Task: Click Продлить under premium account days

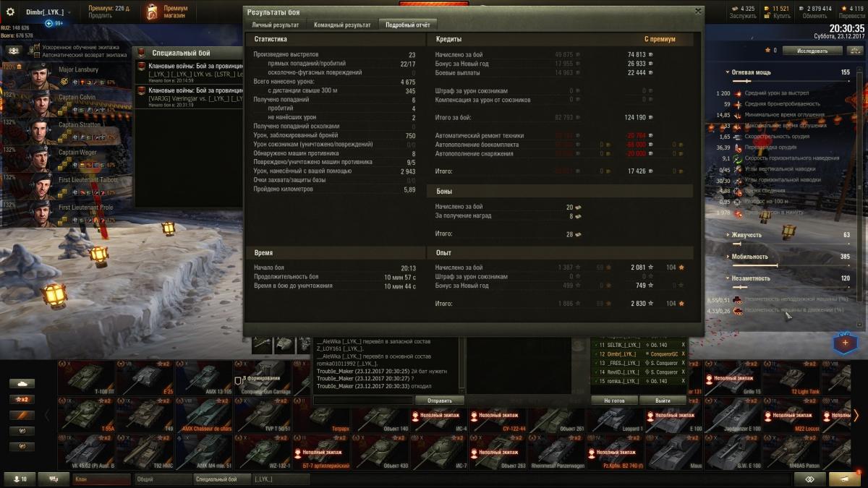Action: click(100, 16)
